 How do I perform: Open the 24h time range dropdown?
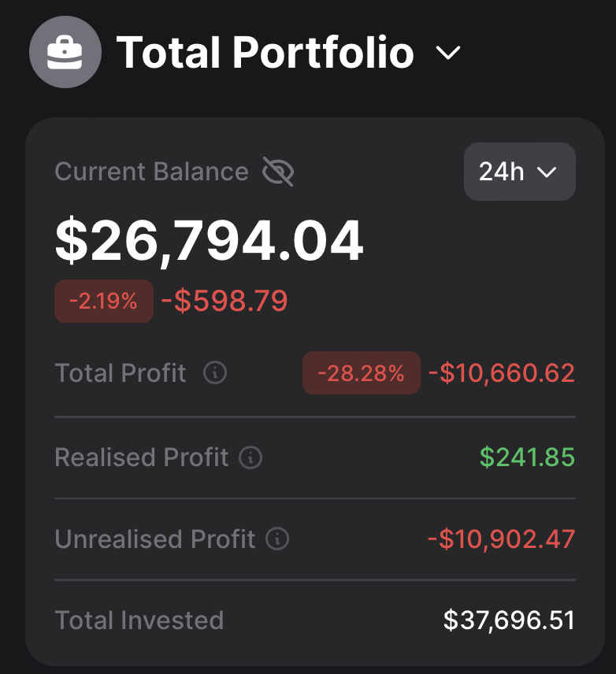[x=519, y=172]
